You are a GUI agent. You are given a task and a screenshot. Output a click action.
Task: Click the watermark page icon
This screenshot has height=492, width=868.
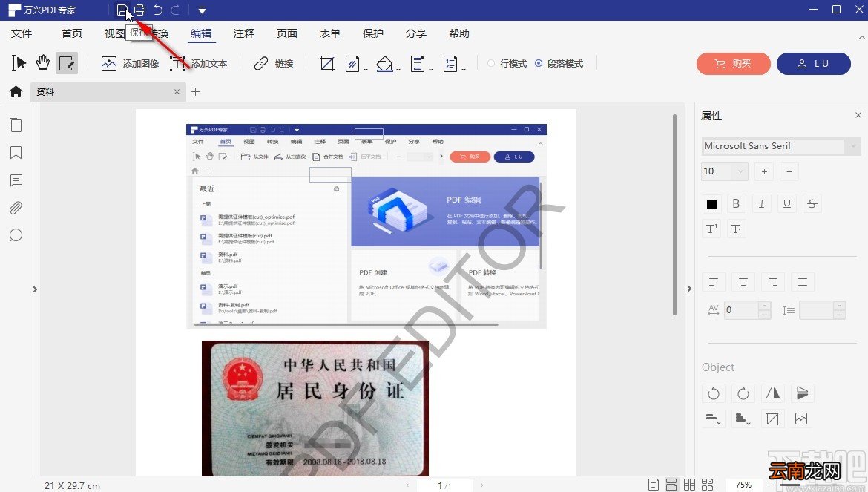[352, 64]
